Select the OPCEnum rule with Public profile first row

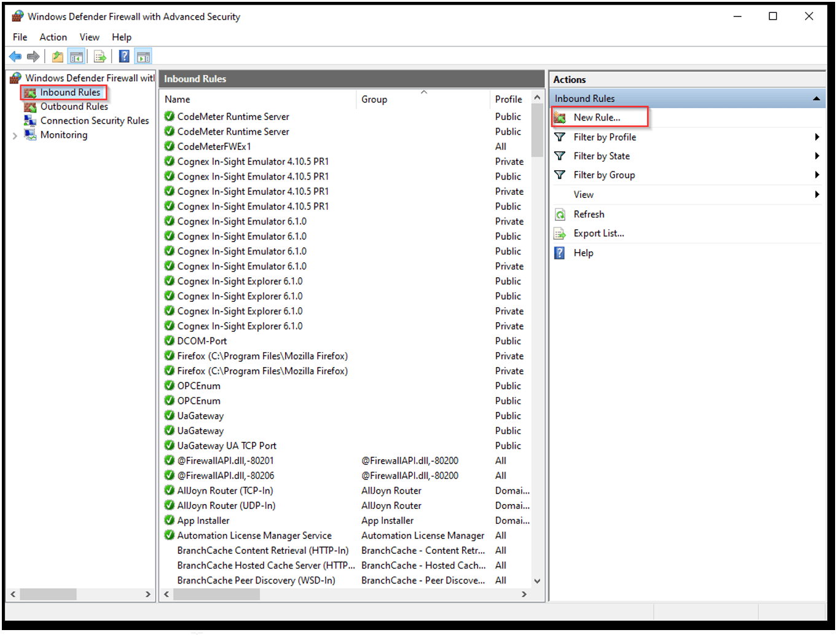tap(198, 386)
